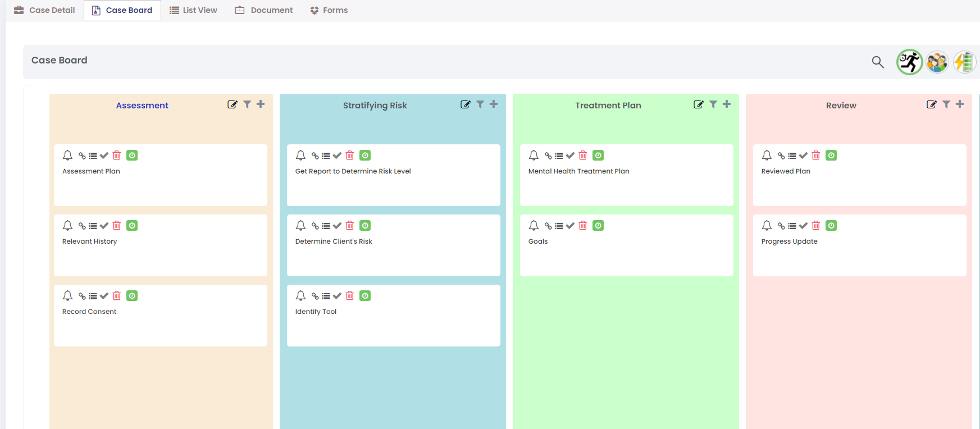Delete the Relevant History card
The image size is (980, 429).
pos(117,225)
